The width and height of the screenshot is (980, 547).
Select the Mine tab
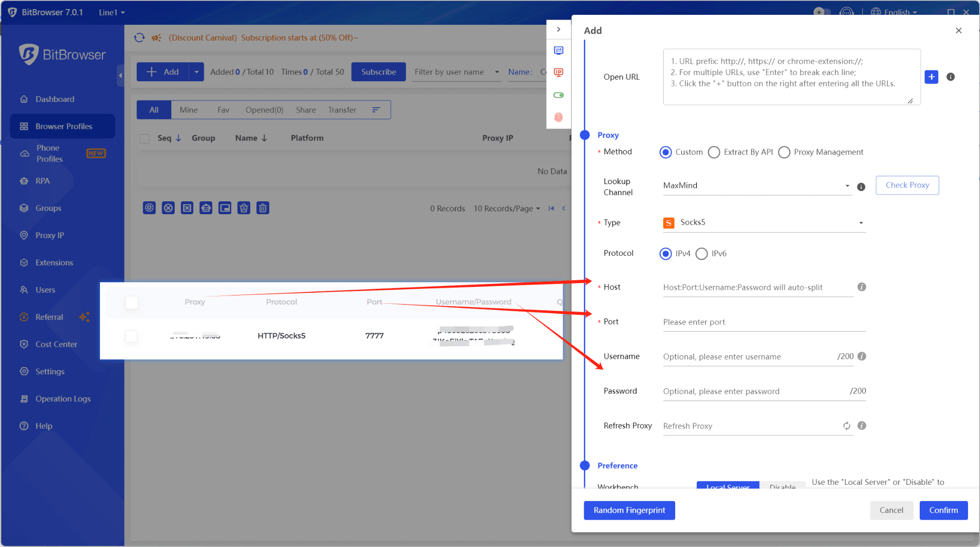tap(189, 110)
